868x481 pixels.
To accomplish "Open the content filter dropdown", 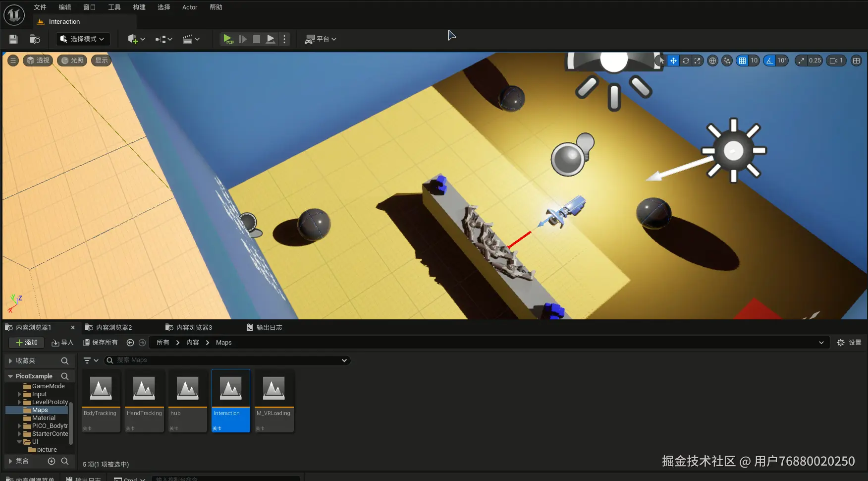I will [x=91, y=361].
